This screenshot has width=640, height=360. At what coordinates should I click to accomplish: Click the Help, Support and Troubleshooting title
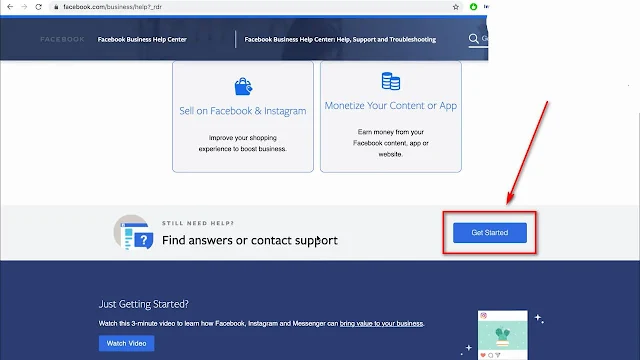click(x=340, y=39)
